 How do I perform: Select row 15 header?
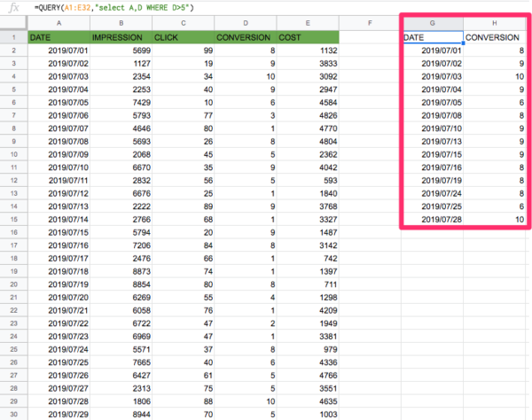pyautogui.click(x=13, y=220)
